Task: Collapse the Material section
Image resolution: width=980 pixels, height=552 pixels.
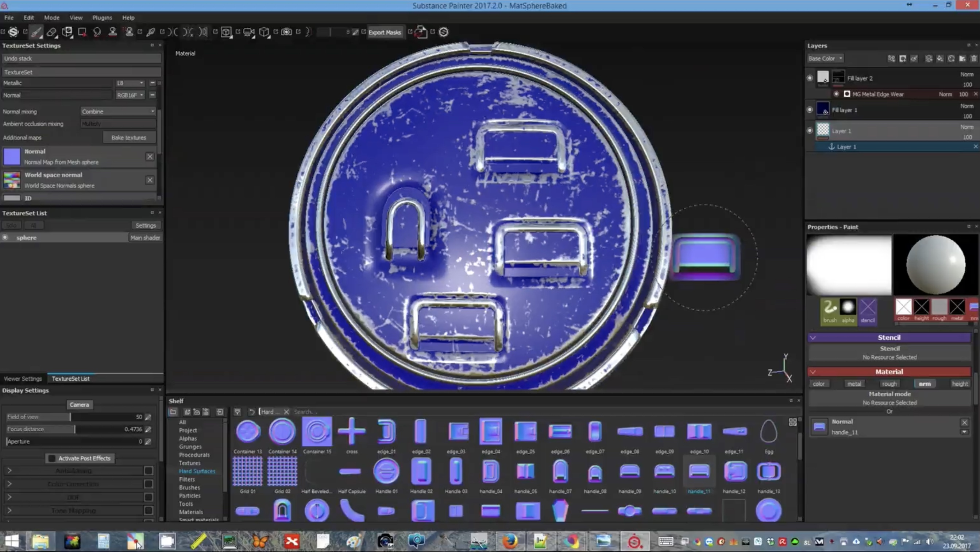Action: (813, 372)
